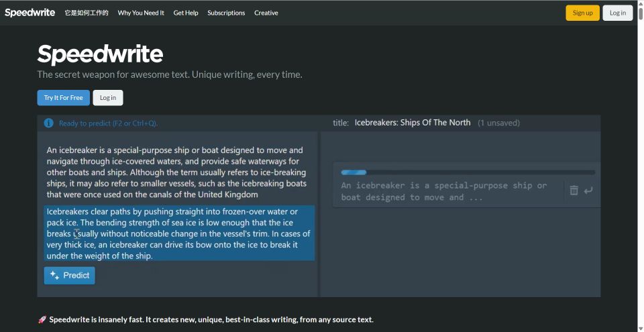This screenshot has width=644, height=332.
Task: Click the Log in button below the tagline
Action: 107,98
